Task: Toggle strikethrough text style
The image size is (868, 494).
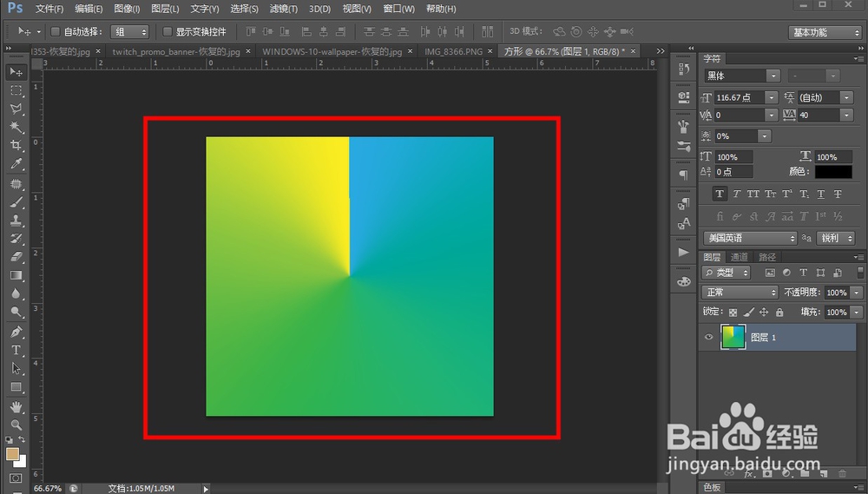Action: (838, 194)
